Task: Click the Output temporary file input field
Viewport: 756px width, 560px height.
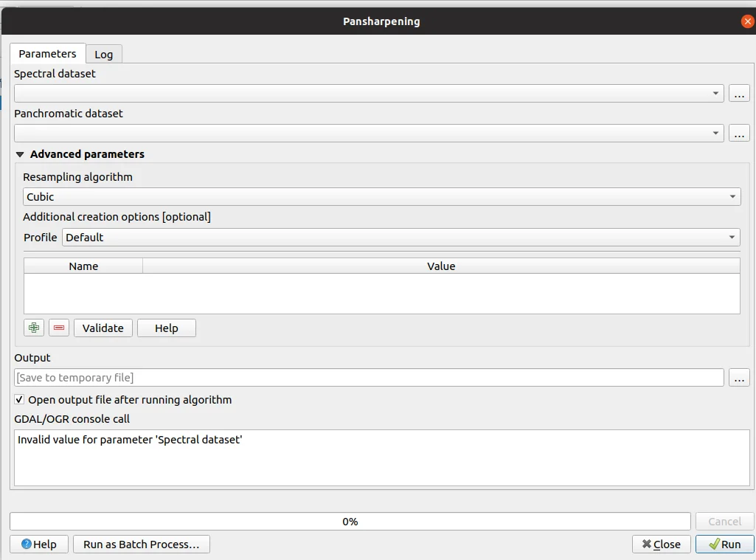Action: [369, 378]
